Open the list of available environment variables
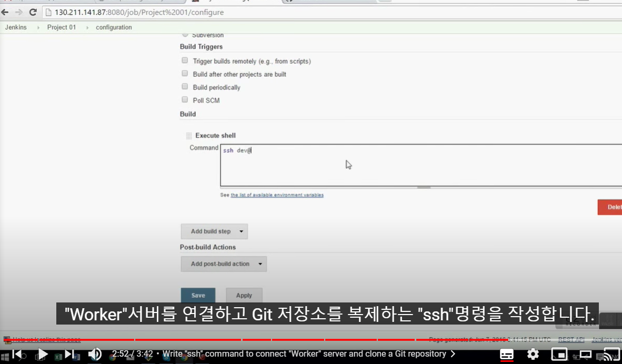622x364 pixels. (277, 195)
